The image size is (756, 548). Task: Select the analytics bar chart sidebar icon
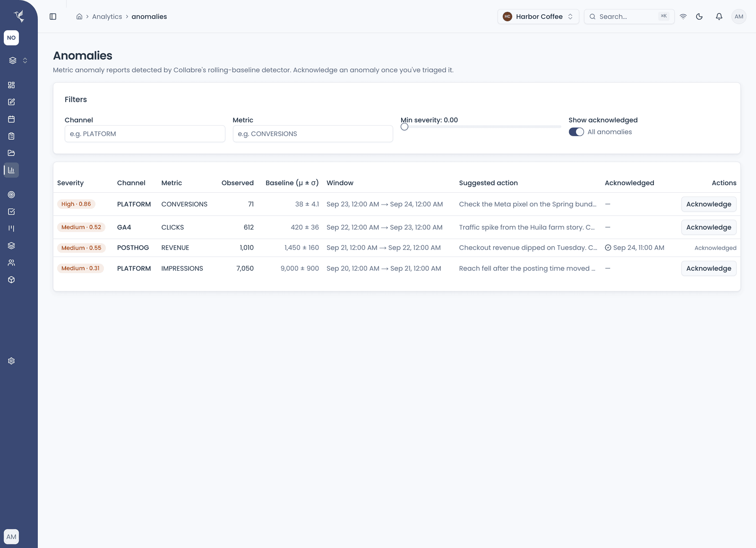point(11,170)
